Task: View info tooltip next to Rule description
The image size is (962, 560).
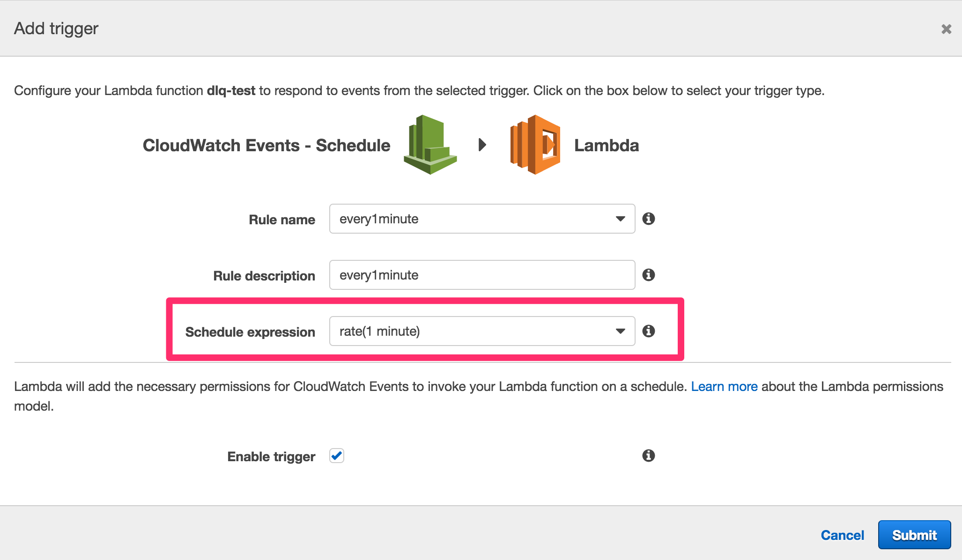Action: tap(649, 275)
